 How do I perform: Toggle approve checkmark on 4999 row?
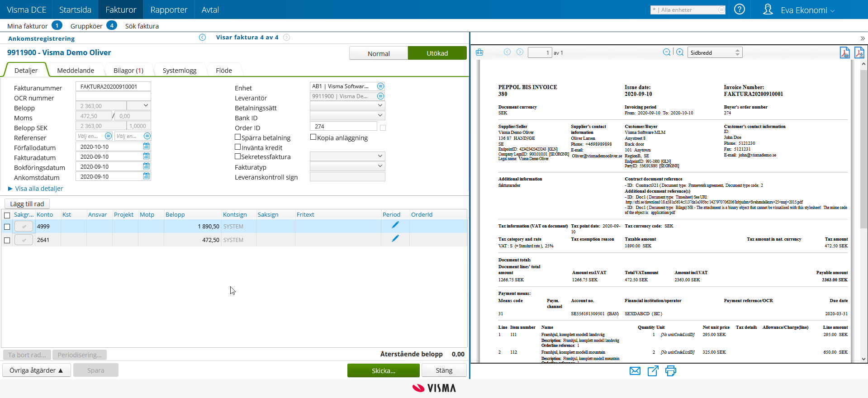(24, 226)
